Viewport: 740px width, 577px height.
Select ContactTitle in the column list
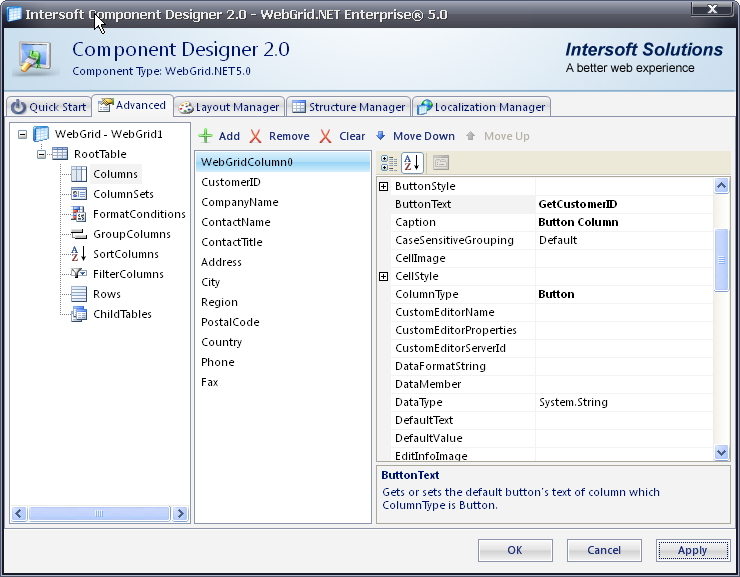point(283,242)
